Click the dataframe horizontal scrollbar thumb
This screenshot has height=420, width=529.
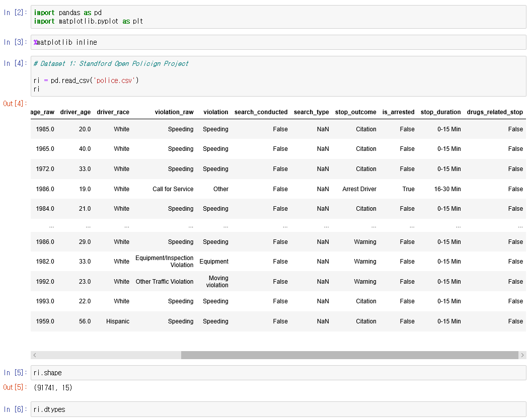tap(349, 355)
